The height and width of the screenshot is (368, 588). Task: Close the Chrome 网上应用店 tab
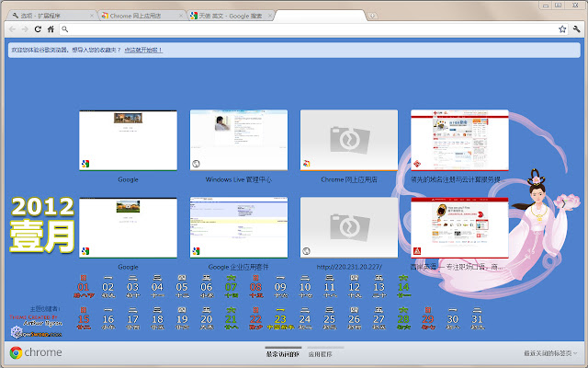pos(181,16)
